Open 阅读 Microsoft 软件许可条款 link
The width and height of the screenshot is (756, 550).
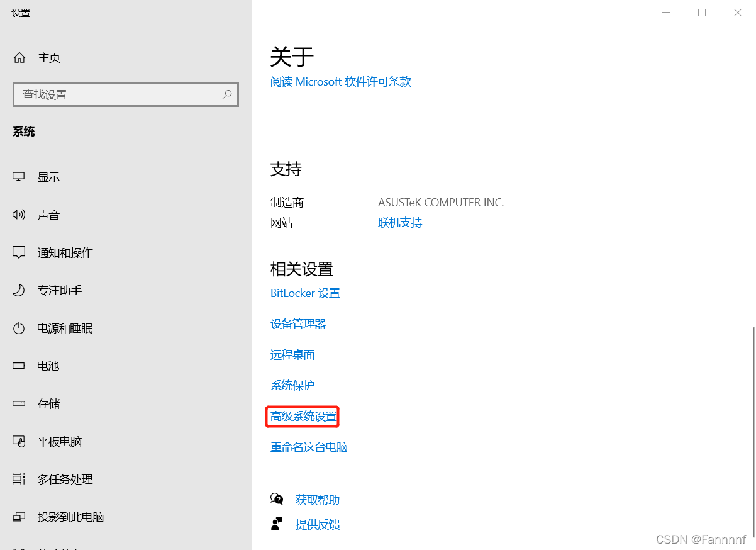point(341,81)
